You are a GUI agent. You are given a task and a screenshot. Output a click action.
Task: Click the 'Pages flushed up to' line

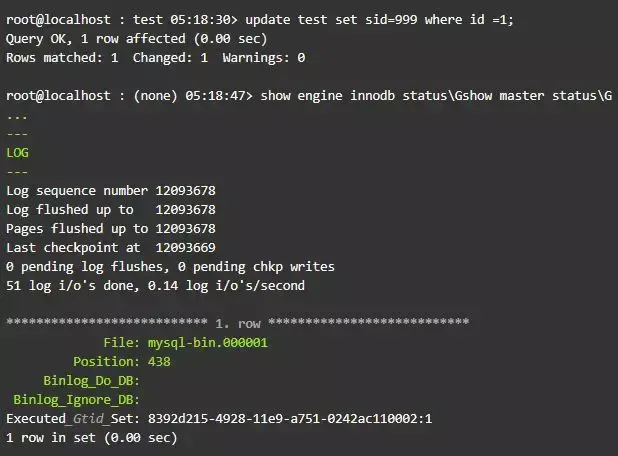coord(111,229)
